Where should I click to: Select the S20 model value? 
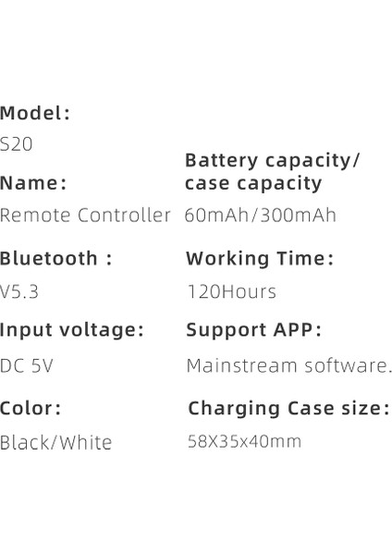17,144
